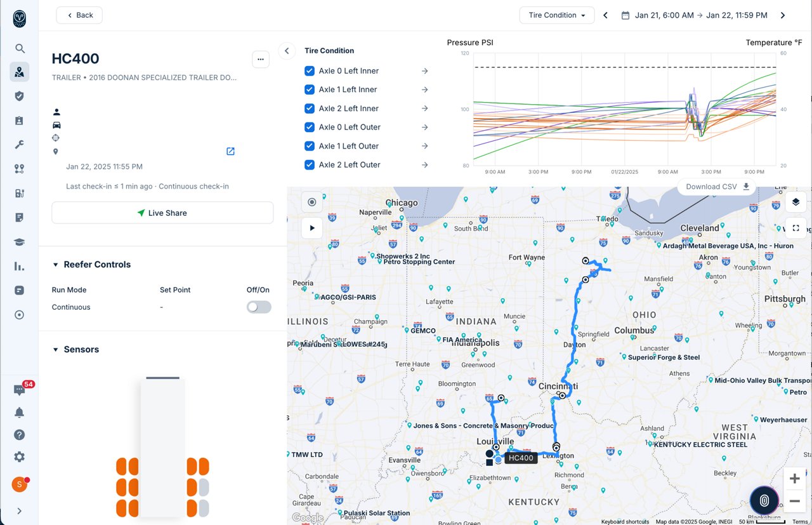Screen dimensions: 812x525
Task: Expand the left sidebar with chevron
Action: [x=20, y=510]
